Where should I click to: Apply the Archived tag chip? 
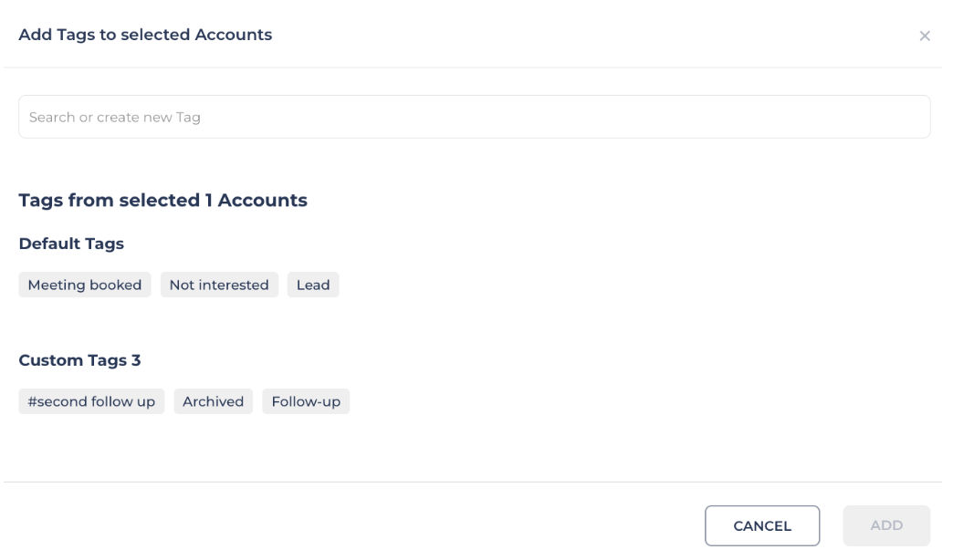pos(213,401)
